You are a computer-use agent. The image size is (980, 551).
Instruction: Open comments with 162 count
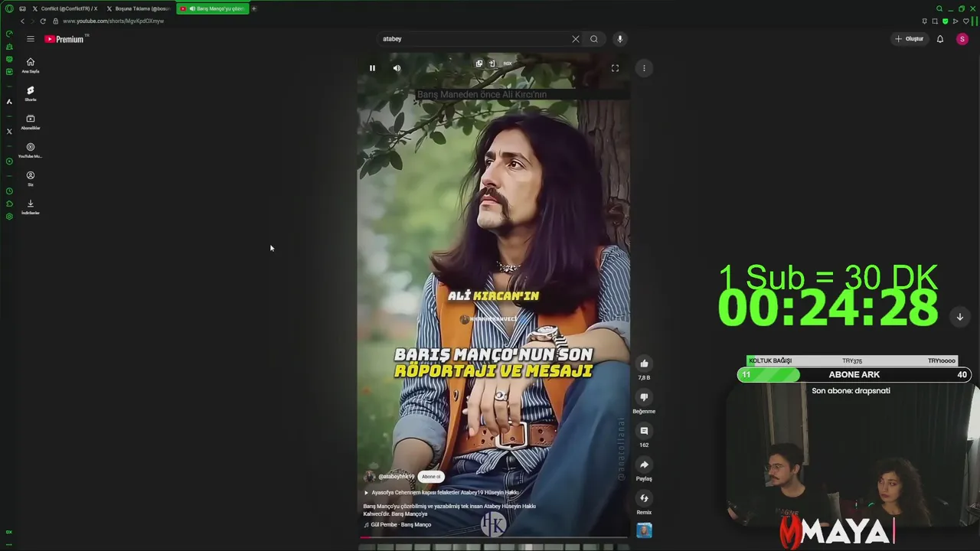pos(644,431)
